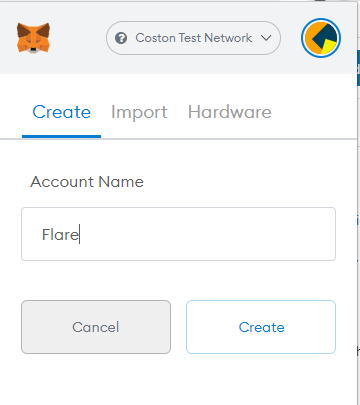Click the chevron arrow beside Coston Test Network
Image resolution: width=360 pixels, height=405 pixels.
(x=266, y=38)
